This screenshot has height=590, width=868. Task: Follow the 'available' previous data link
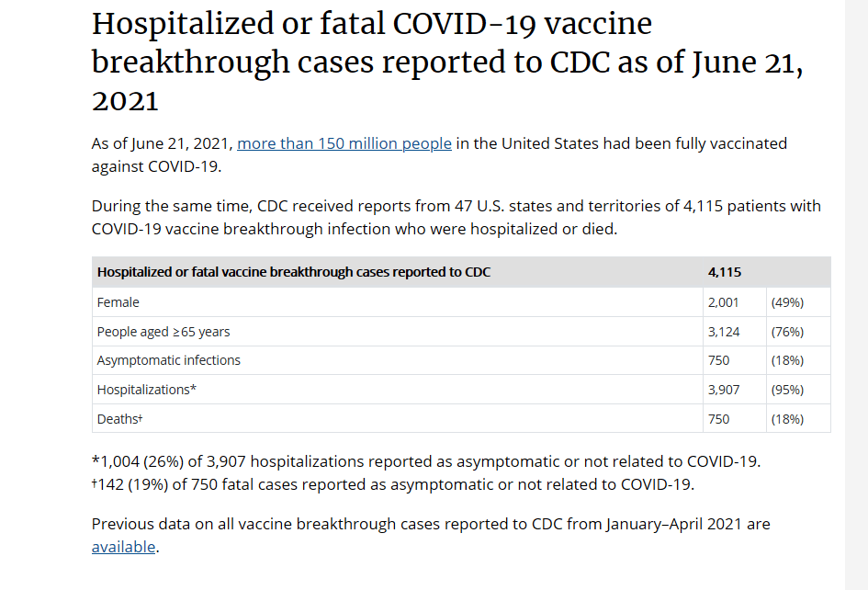pos(123,547)
